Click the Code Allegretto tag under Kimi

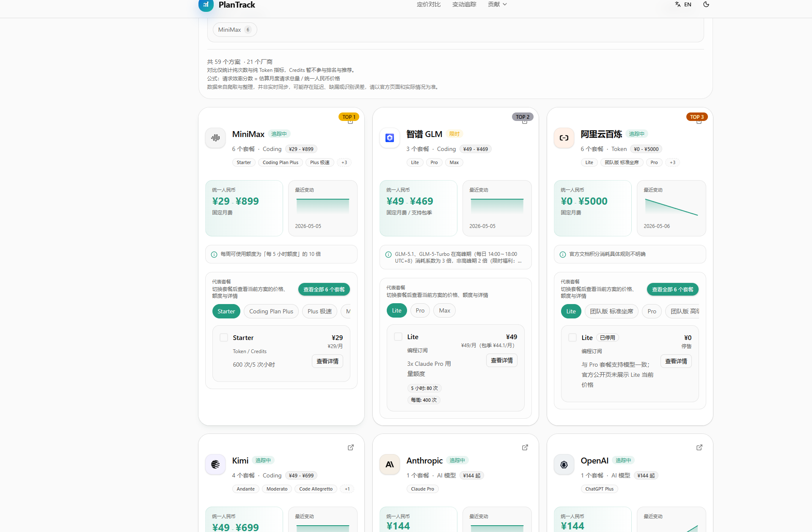coord(316,489)
